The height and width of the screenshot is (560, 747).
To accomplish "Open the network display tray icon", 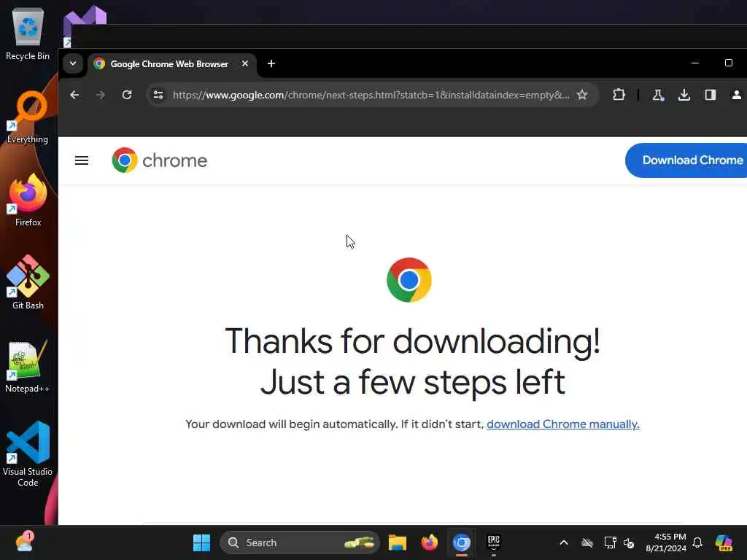I will [x=610, y=542].
